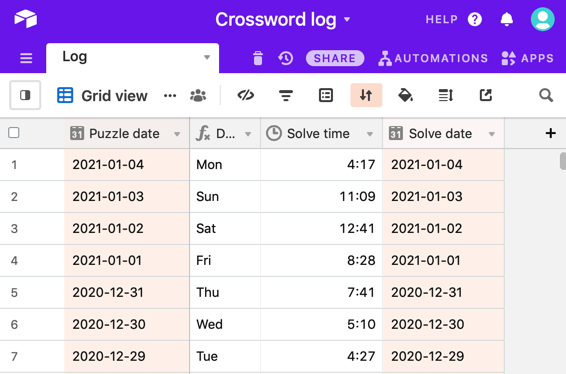
Task: Open the active sort icon
Action: pyautogui.click(x=366, y=95)
